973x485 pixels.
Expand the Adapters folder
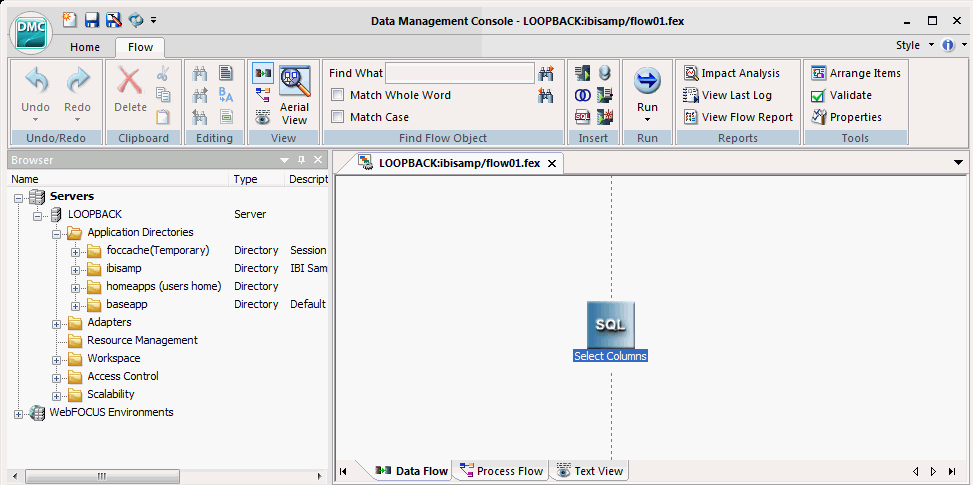pos(56,324)
